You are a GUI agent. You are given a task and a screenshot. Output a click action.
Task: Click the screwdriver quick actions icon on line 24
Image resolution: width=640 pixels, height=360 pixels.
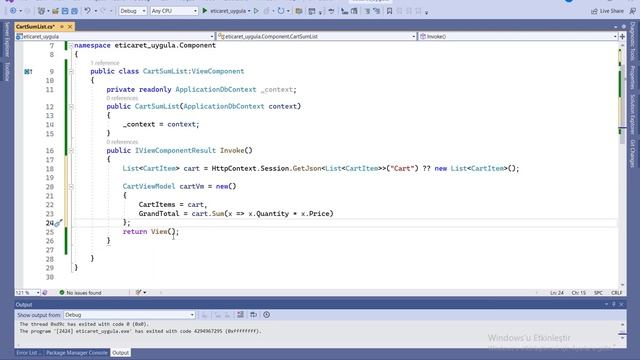click(x=58, y=223)
